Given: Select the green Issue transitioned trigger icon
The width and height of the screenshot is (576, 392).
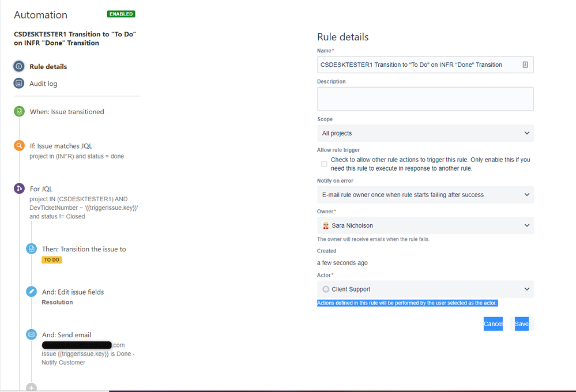Looking at the screenshot, I should point(19,111).
